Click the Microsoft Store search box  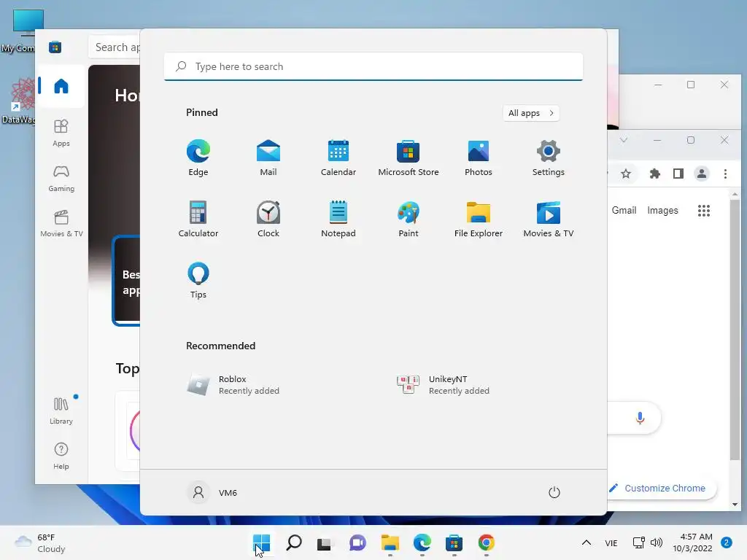(115, 47)
